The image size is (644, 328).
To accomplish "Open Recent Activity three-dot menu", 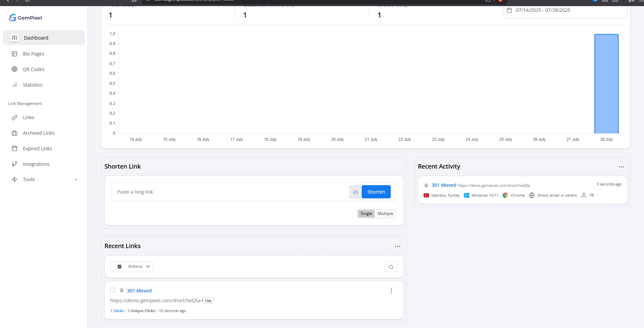I will pos(621,167).
